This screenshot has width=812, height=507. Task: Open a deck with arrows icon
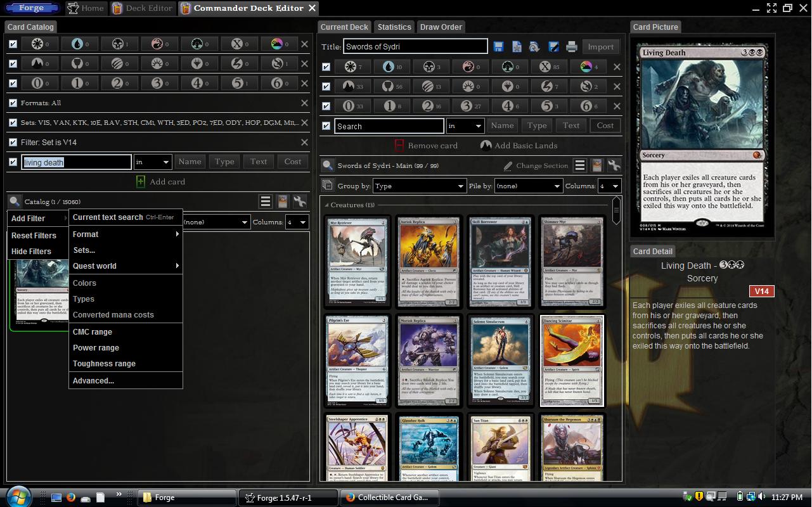coord(534,46)
